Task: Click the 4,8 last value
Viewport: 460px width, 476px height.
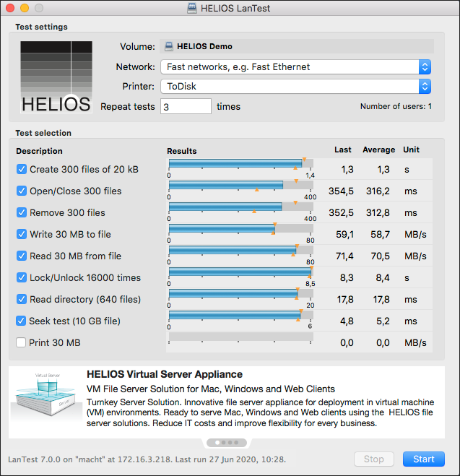Action: click(x=347, y=321)
